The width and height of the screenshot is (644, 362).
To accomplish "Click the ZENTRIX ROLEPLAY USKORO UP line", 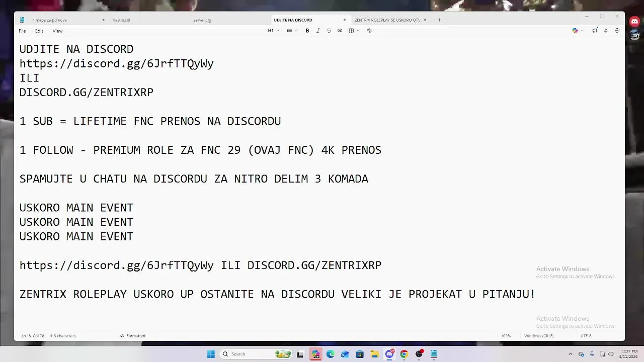I will (277, 294).
